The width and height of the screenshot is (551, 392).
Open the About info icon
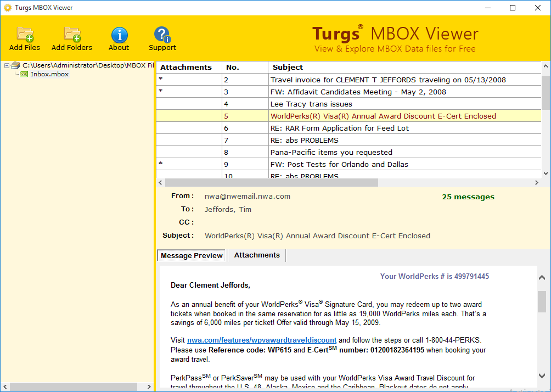[119, 35]
